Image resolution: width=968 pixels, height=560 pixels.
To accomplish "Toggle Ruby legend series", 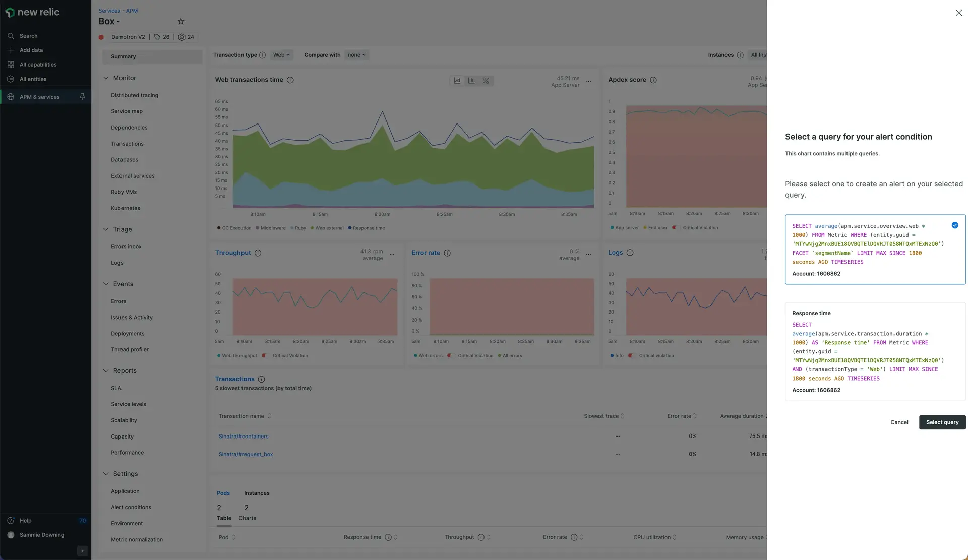I will (298, 228).
